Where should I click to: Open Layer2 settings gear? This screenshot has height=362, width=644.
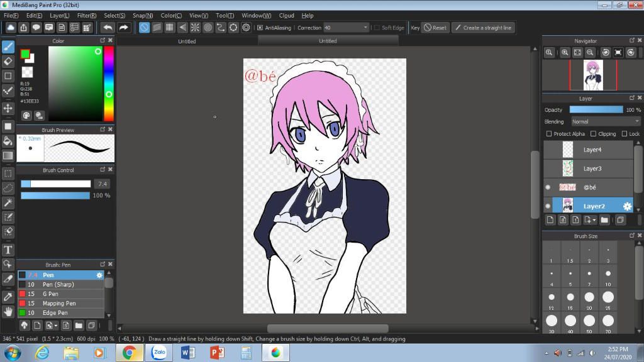627,206
